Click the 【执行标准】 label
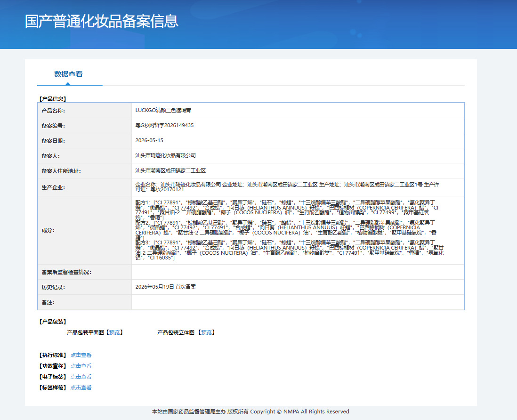Viewport: 517px width, 420px height. tap(53, 355)
